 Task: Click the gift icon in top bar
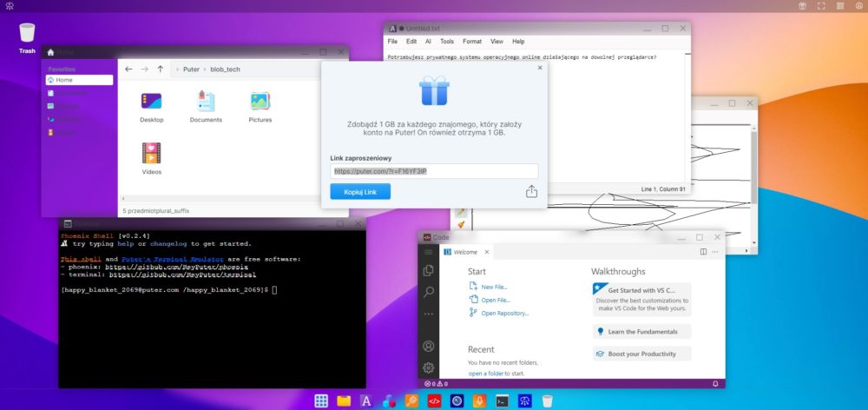(x=802, y=6)
